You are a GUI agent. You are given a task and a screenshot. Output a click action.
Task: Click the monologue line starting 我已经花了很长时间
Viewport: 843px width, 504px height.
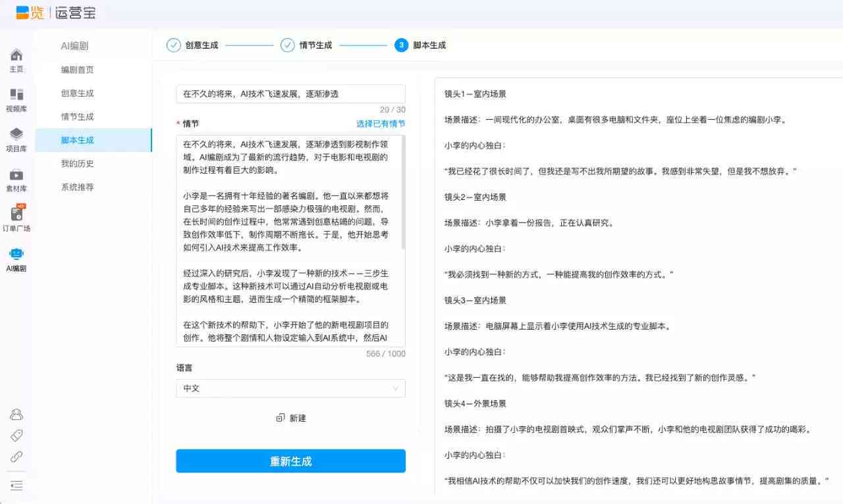pos(621,171)
